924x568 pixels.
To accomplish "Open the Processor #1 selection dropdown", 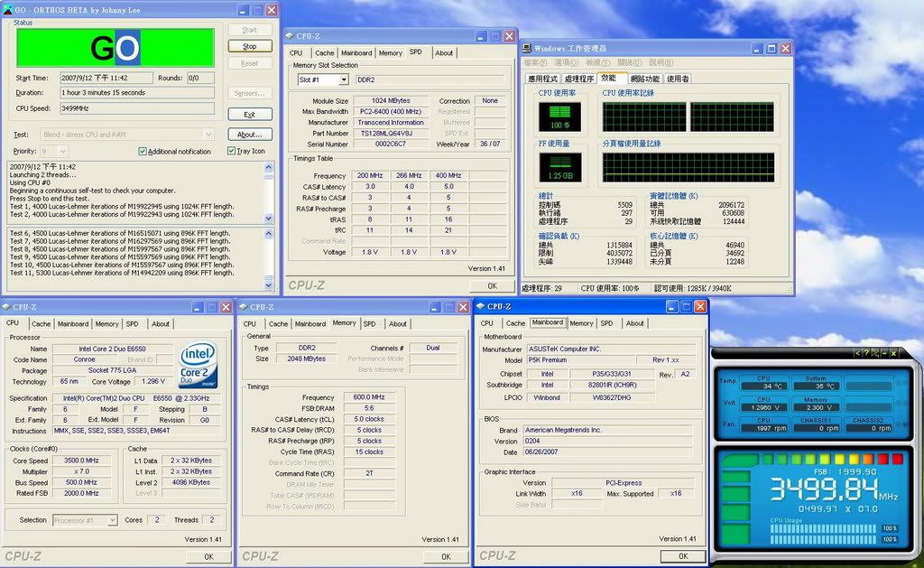I will [x=112, y=520].
